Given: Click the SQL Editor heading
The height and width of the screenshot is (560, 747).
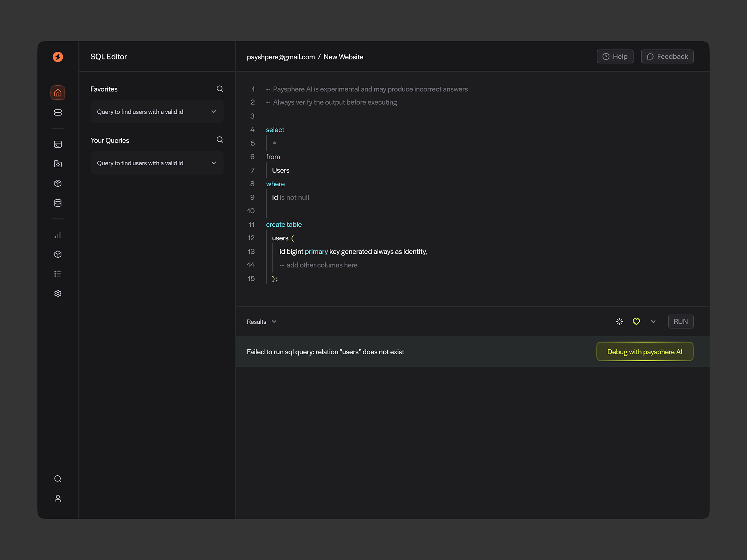Looking at the screenshot, I should click(x=108, y=57).
